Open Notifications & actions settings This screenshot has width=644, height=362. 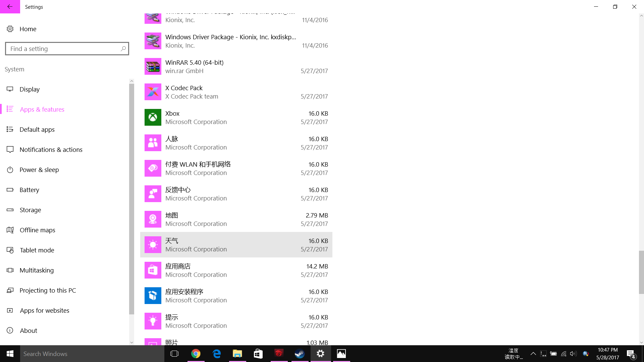64,149
